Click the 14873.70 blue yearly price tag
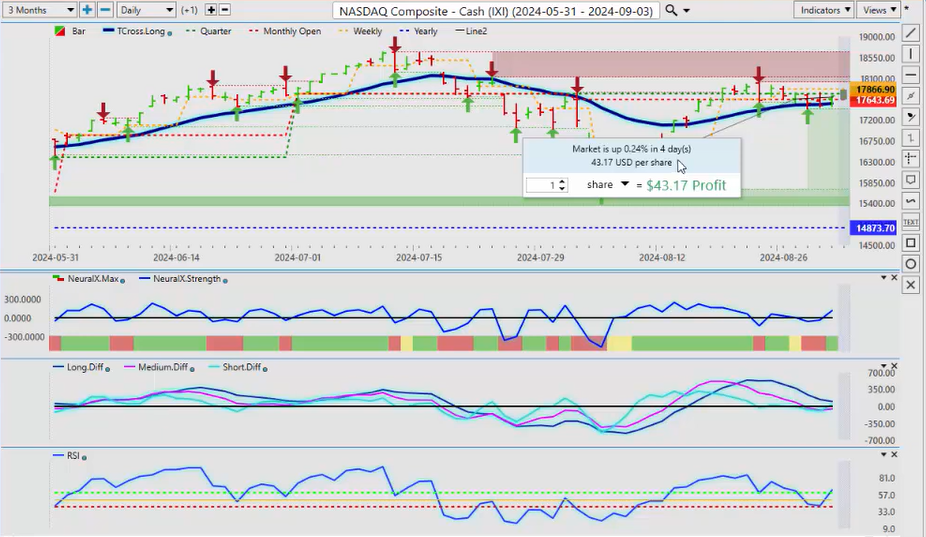This screenshot has height=537, width=926. click(873, 228)
